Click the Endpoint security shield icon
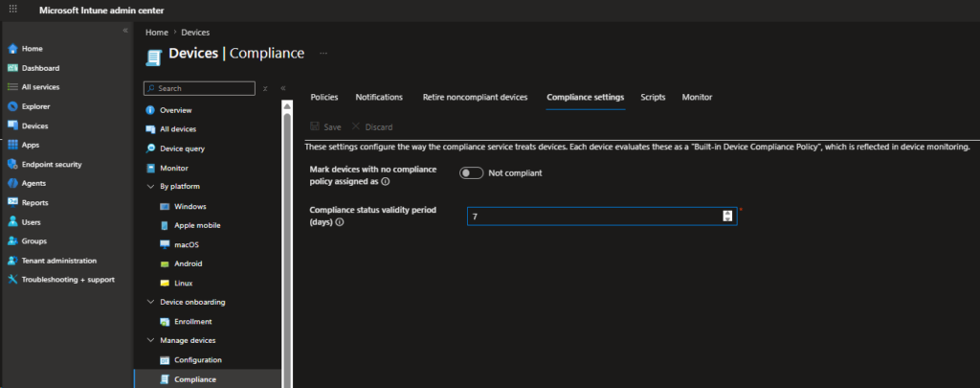This screenshot has width=980, height=388. click(x=12, y=164)
